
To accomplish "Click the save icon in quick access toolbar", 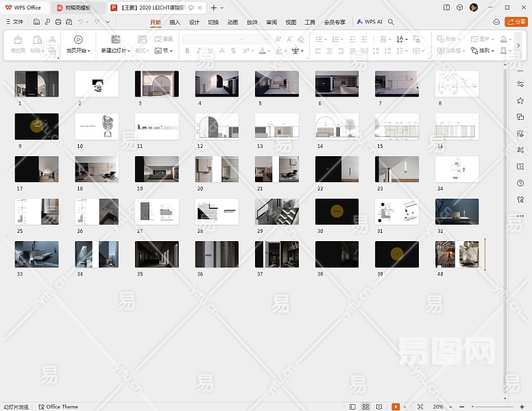I will click(x=36, y=22).
